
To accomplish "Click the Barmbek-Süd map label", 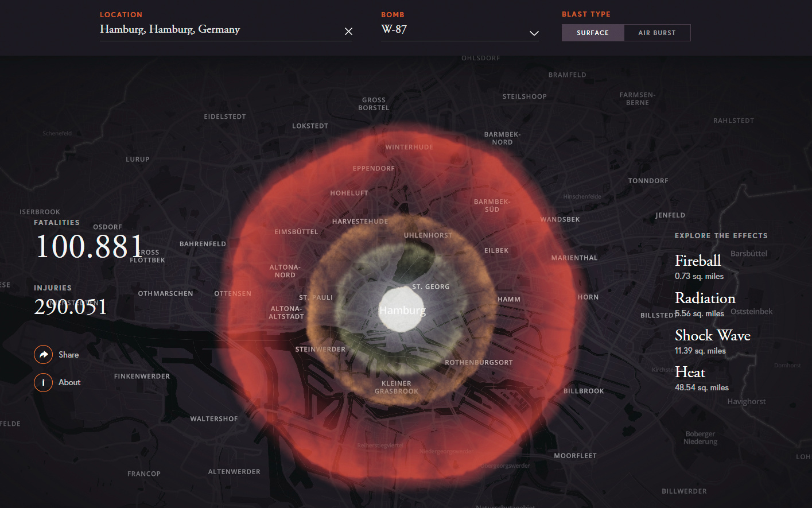I will click(492, 205).
